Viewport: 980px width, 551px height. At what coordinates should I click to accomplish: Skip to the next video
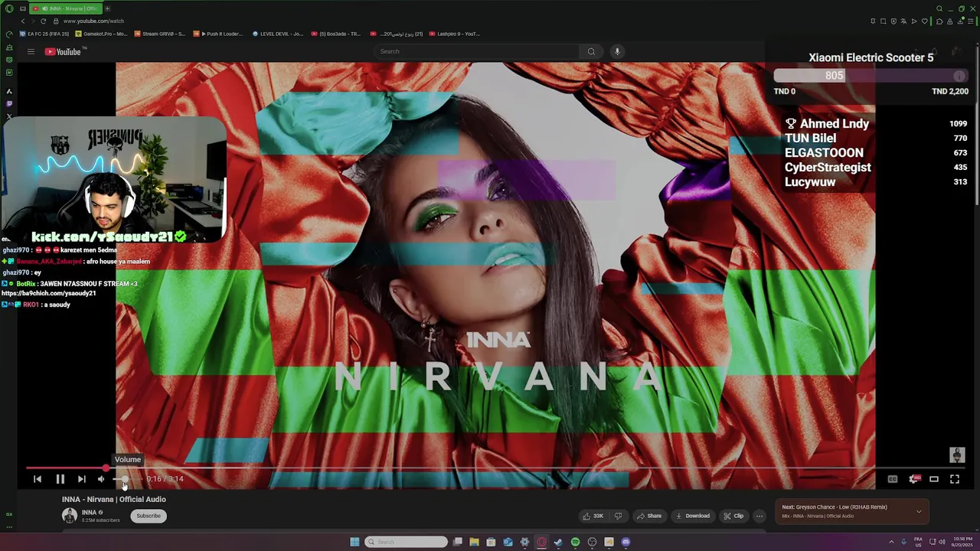[81, 479]
